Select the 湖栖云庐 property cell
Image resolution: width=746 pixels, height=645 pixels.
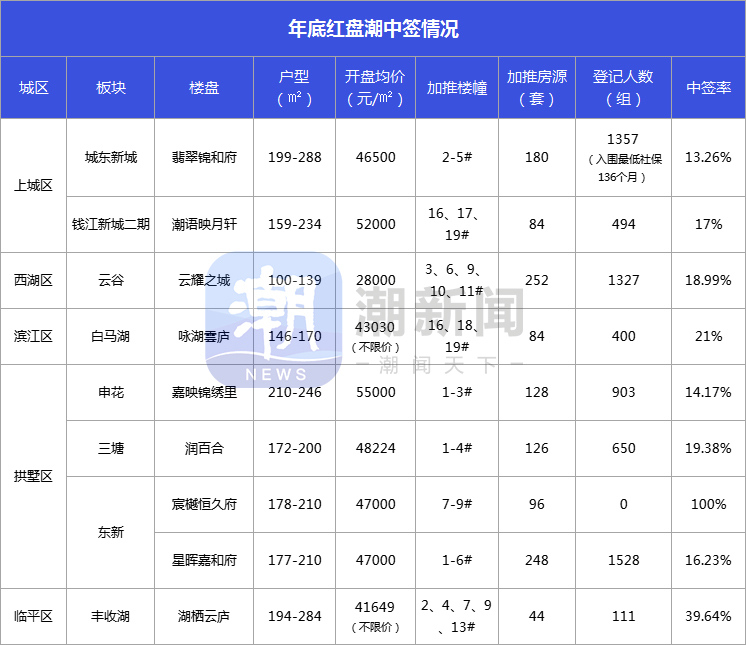coord(204,616)
